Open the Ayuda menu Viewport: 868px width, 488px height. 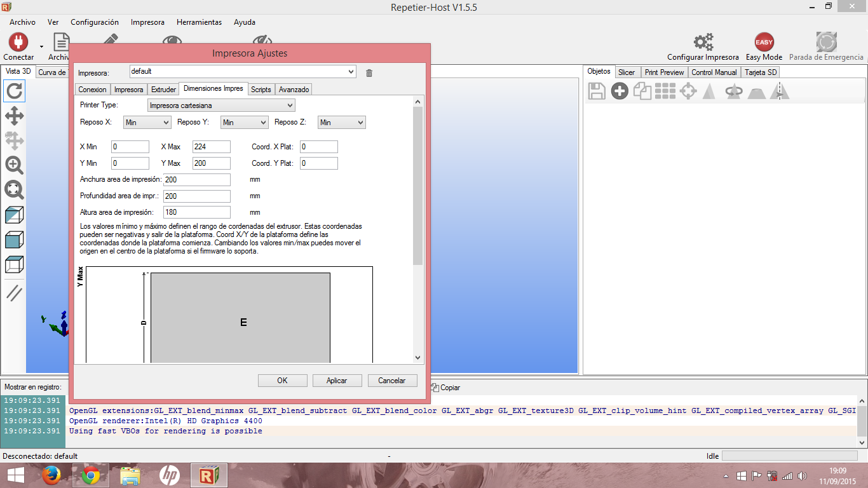pos(245,22)
